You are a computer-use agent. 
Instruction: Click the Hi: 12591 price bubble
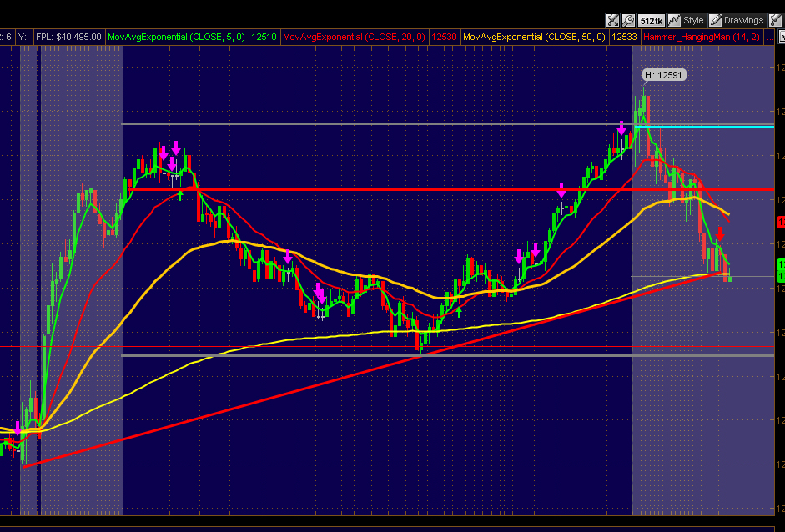point(664,75)
